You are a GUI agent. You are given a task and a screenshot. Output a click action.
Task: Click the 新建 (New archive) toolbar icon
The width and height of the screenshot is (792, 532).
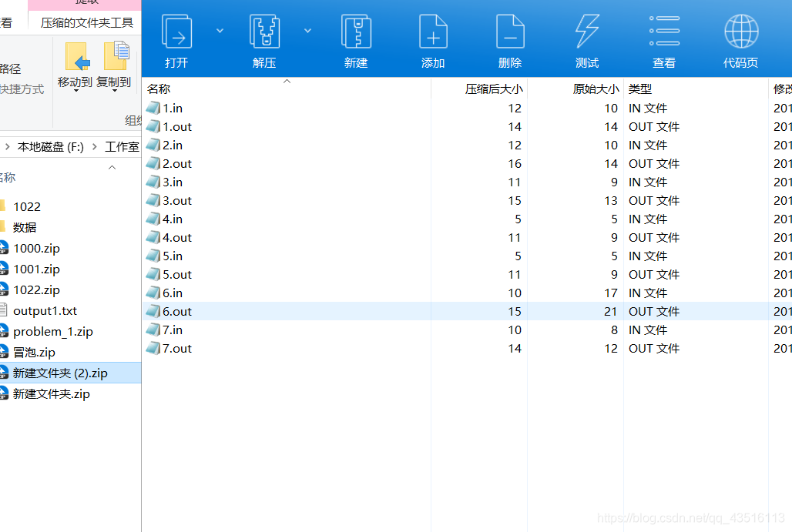(356, 32)
